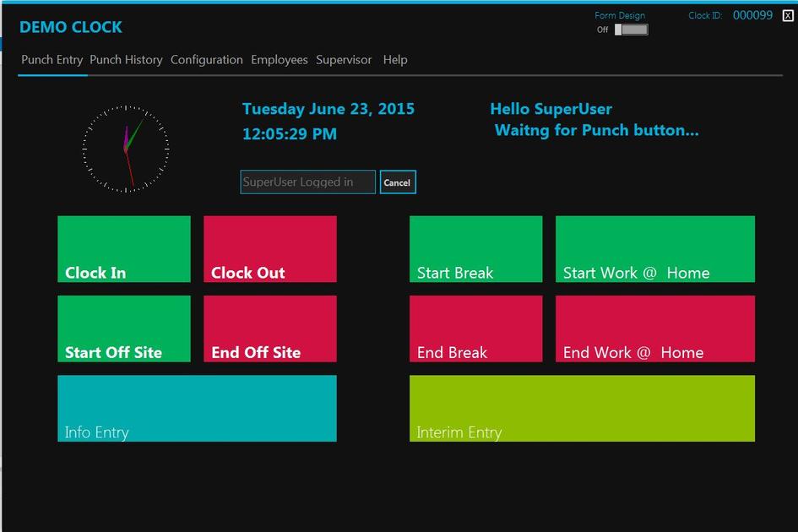The image size is (798, 532).
Task: Click the Form Design label
Action: (x=620, y=15)
